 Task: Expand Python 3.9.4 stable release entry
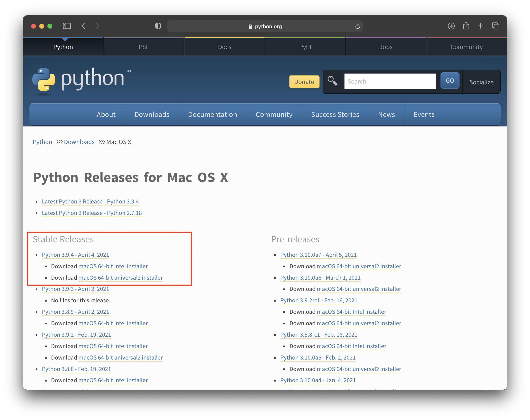75,254
